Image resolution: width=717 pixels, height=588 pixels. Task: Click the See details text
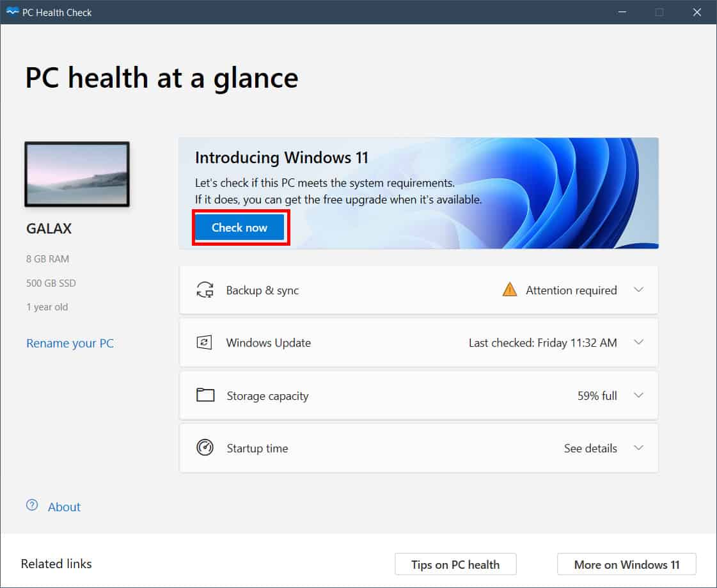[590, 449]
